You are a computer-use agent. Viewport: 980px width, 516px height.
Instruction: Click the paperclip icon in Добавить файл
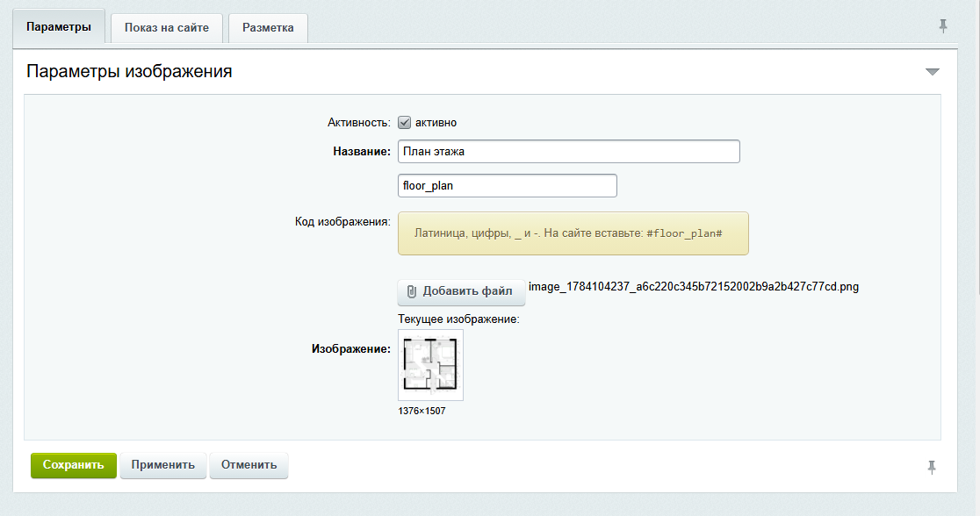(411, 291)
